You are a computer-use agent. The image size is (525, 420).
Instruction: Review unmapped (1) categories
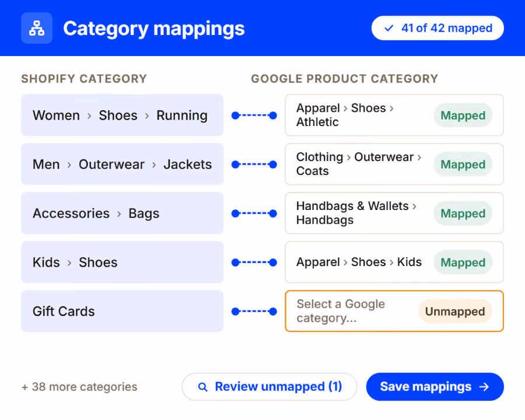click(x=269, y=387)
